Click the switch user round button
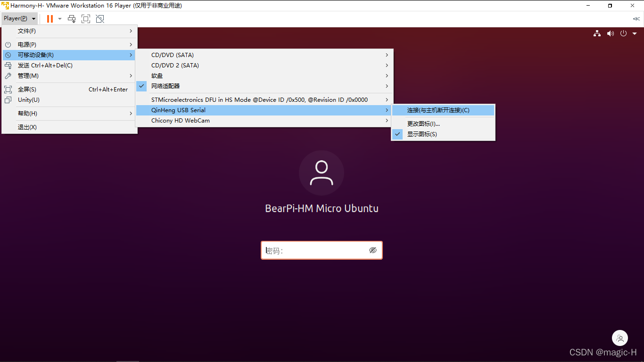This screenshot has width=644, height=362. (x=620, y=338)
